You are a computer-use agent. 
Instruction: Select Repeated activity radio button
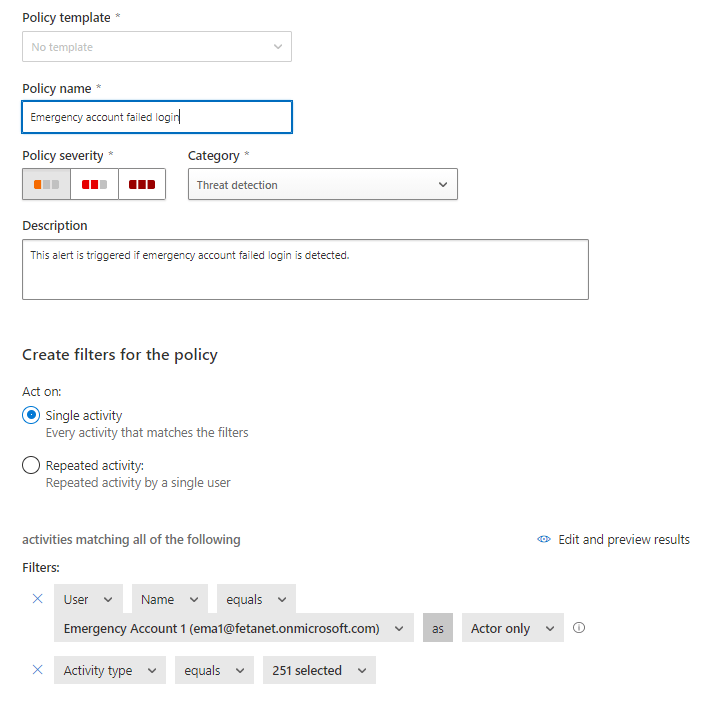click(31, 465)
